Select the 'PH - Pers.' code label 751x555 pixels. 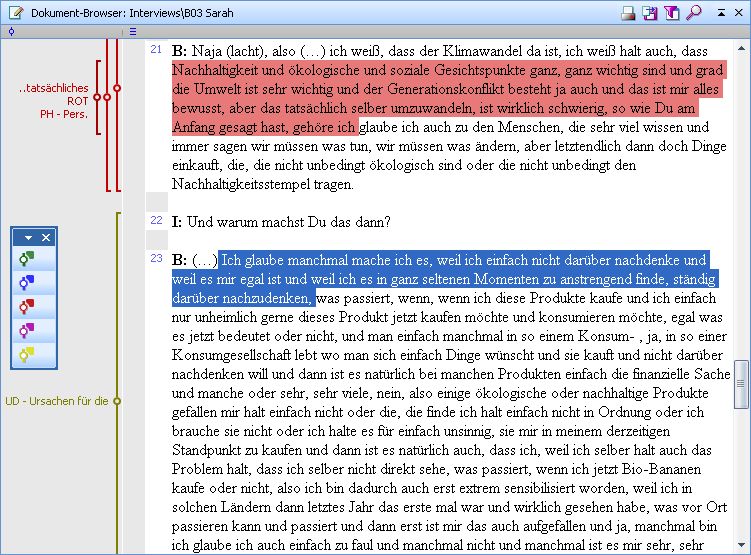(x=64, y=114)
